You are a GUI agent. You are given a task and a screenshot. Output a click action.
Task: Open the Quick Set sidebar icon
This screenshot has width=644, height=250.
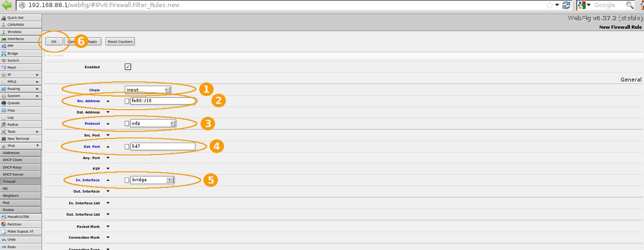point(4,17)
